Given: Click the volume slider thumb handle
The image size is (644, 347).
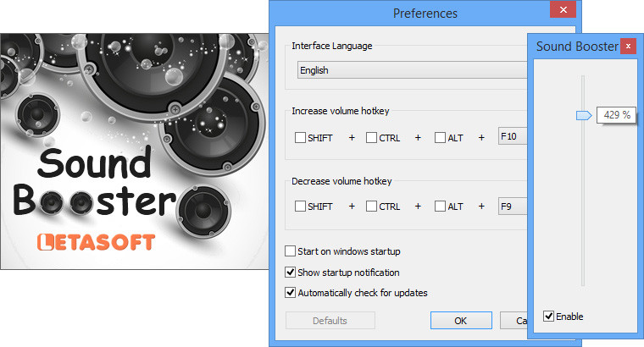Looking at the screenshot, I should coord(583,114).
